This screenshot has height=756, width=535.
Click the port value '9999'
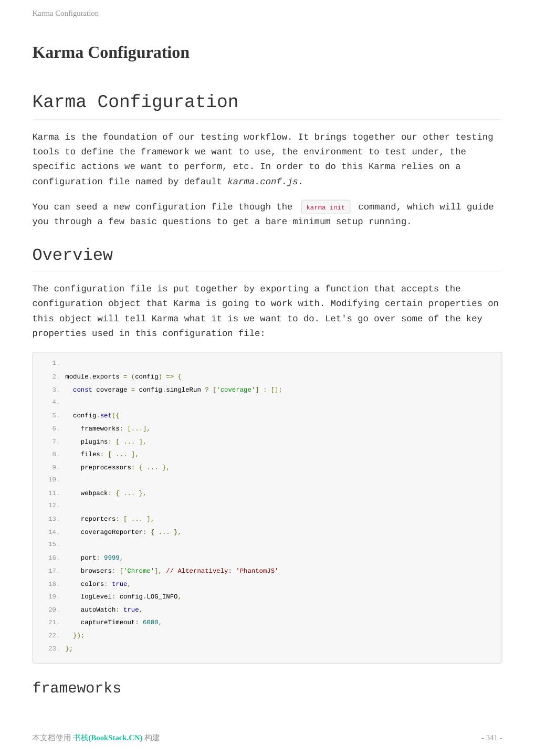[111, 558]
